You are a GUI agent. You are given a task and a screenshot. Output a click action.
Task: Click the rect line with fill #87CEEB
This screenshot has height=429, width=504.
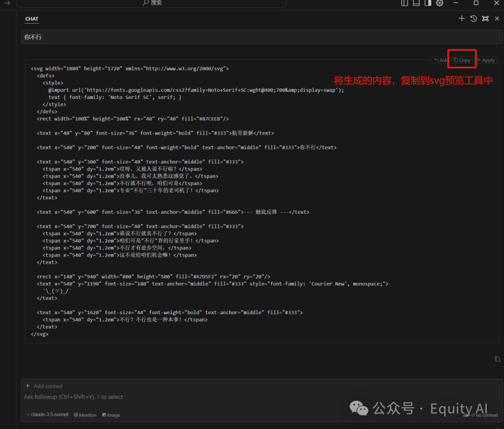pos(133,119)
